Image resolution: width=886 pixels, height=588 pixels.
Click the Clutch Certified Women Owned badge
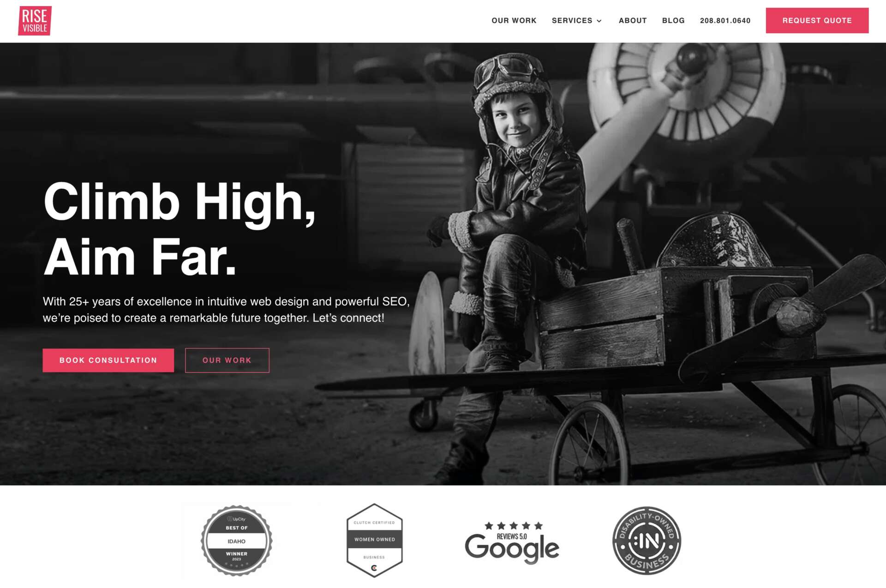point(374,540)
